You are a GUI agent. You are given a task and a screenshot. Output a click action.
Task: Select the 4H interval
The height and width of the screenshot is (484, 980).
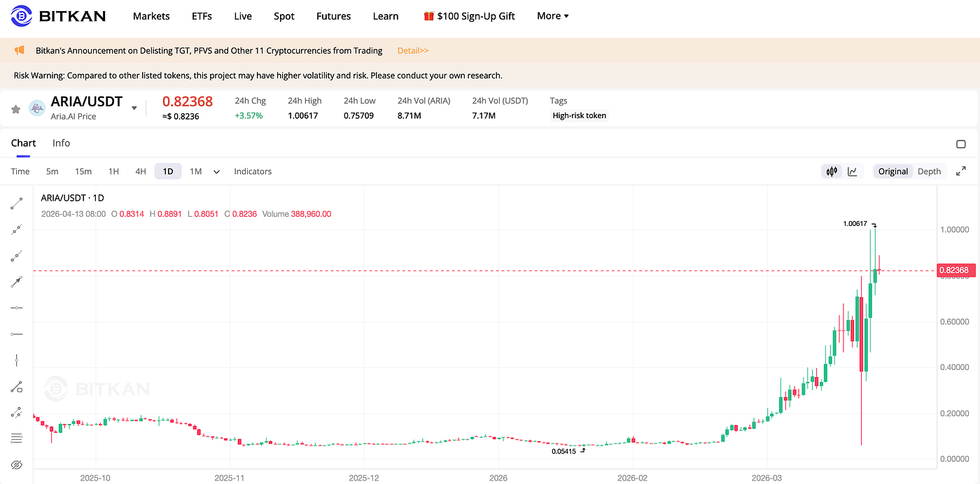[141, 171]
